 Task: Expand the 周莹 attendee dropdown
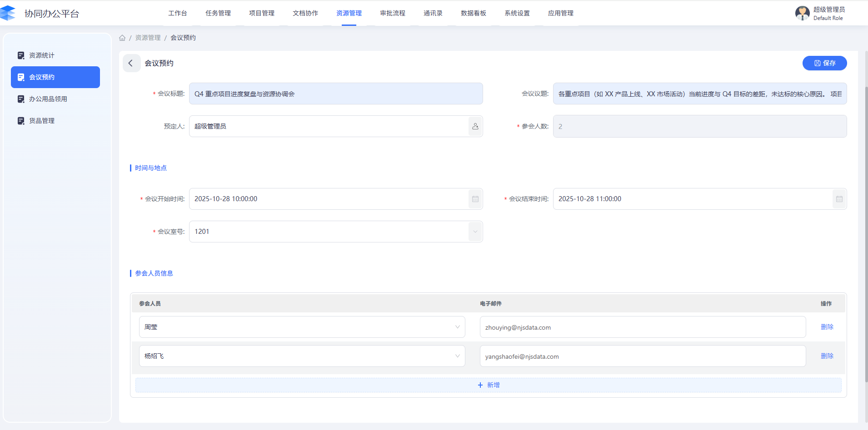[x=457, y=327]
